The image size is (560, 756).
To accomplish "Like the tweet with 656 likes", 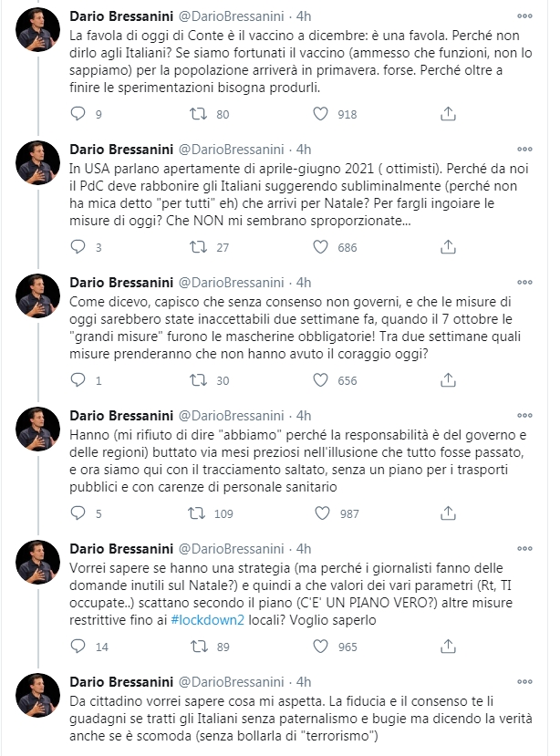I will point(321,380).
